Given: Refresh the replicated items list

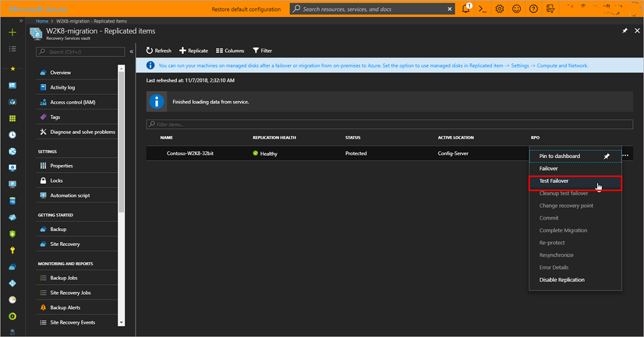Looking at the screenshot, I should 158,50.
